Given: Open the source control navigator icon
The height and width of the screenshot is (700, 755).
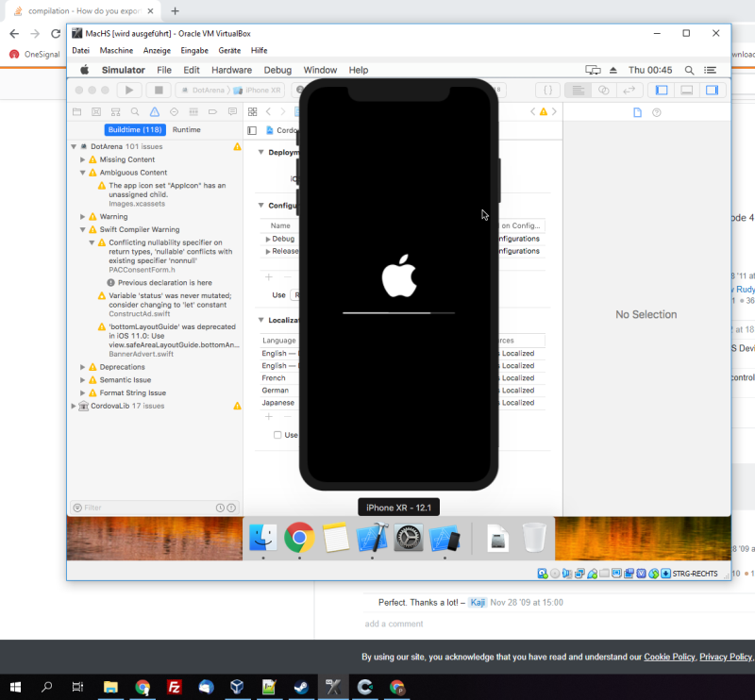Looking at the screenshot, I should click(x=96, y=111).
